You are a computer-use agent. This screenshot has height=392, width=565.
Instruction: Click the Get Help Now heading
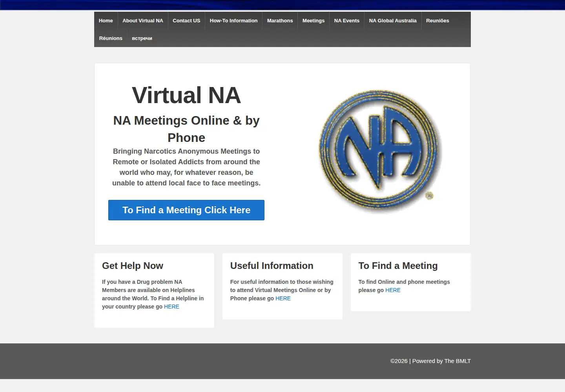click(133, 266)
